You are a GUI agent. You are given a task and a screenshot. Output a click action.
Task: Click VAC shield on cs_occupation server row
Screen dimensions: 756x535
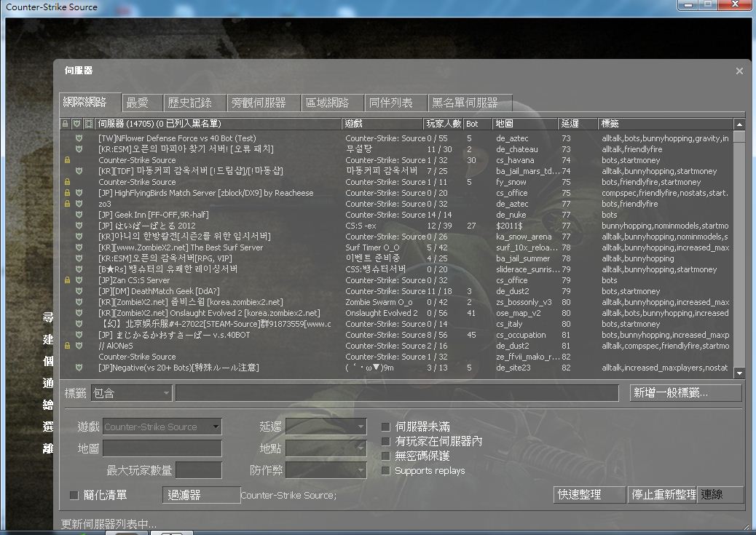(x=79, y=335)
